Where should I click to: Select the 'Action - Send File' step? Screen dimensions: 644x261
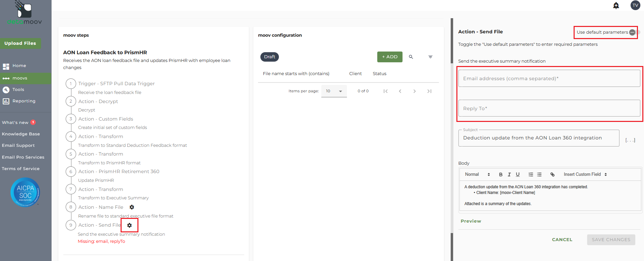coord(99,225)
